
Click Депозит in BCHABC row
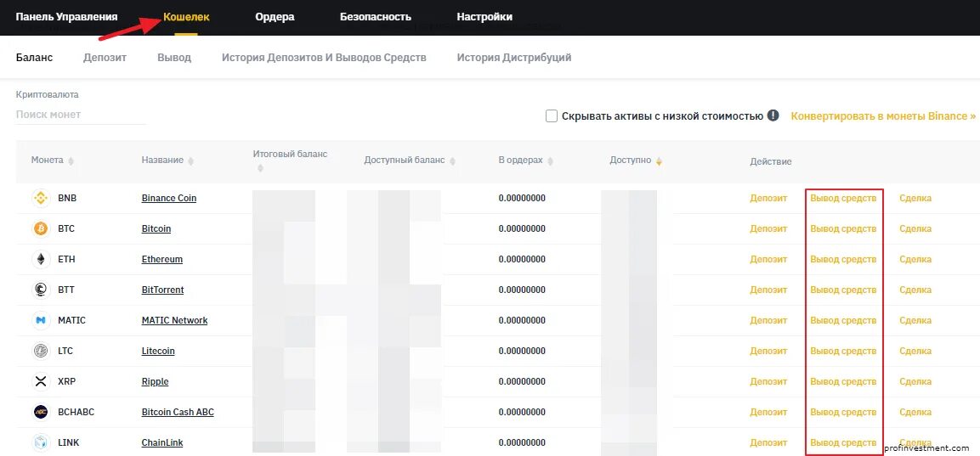768,413
